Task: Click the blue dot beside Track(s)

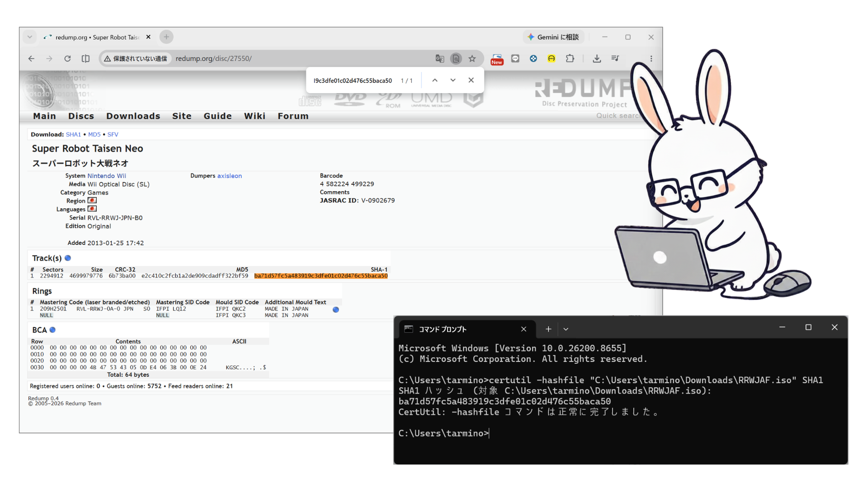Action: 68,258
